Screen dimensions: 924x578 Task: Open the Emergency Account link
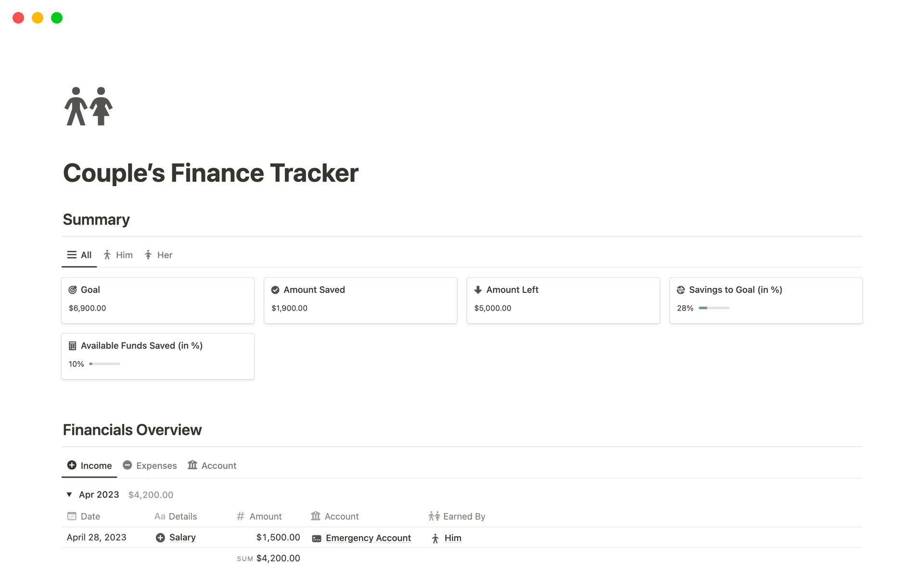[x=368, y=538]
